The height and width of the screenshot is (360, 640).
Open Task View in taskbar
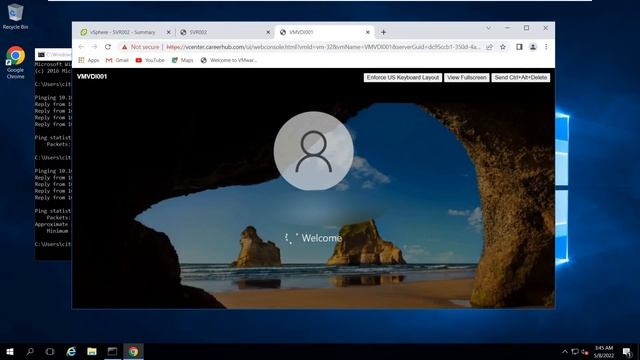[x=50, y=351]
